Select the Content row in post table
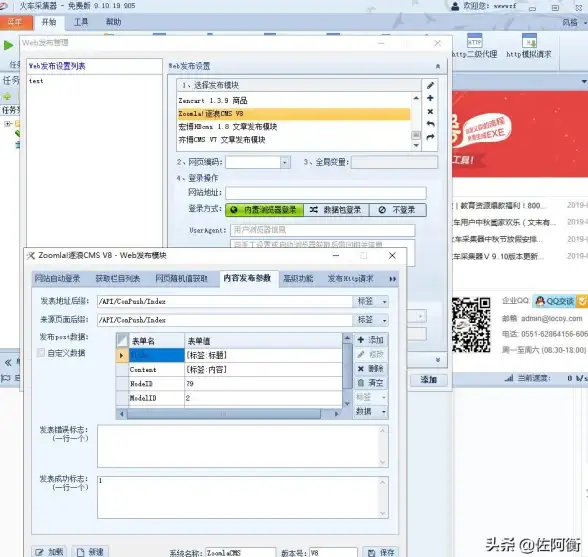This screenshot has width=588, height=557. pyautogui.click(x=230, y=369)
